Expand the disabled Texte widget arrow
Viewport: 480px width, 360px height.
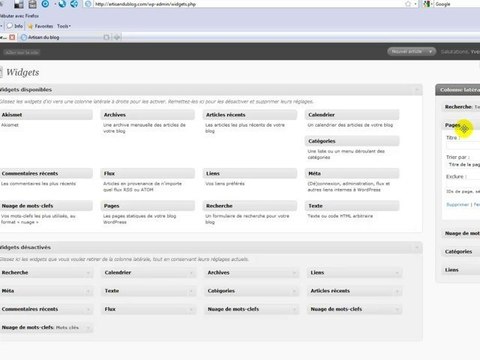tap(191, 291)
